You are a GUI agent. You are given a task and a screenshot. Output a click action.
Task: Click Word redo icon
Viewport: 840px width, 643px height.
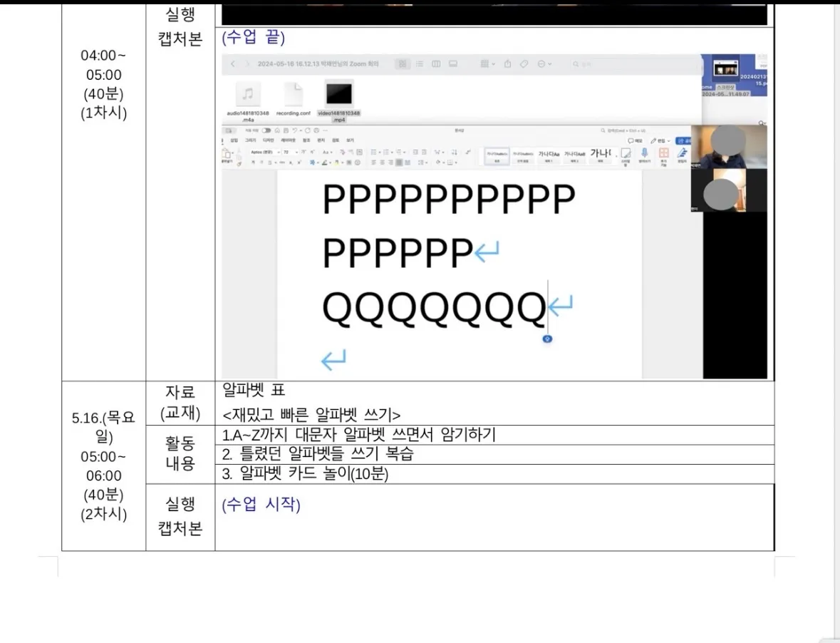pos(308,130)
